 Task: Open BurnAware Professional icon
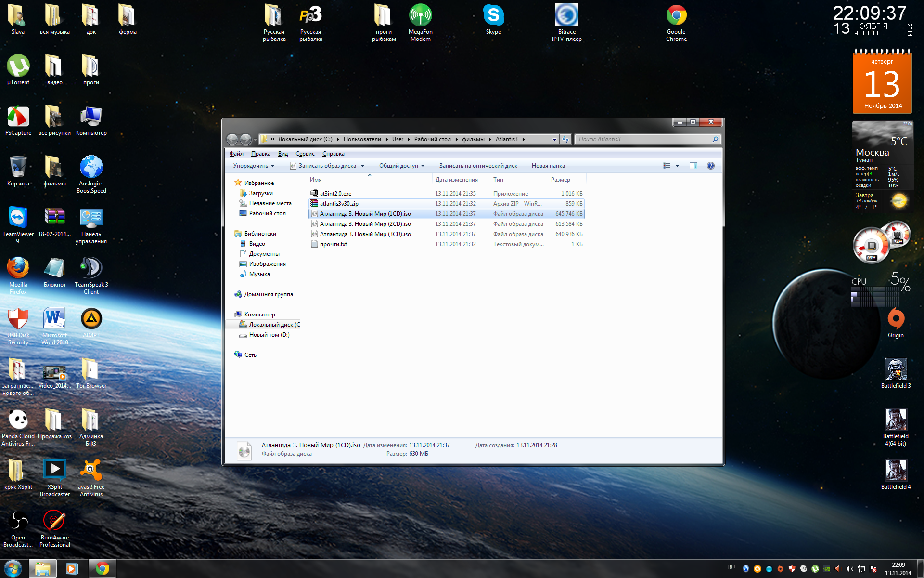(x=55, y=529)
